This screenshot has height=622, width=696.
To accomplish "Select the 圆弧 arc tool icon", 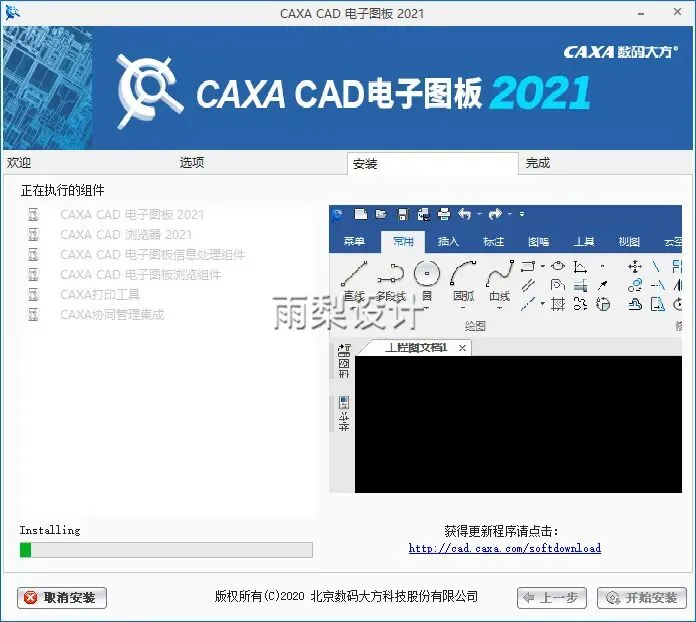I will (x=463, y=273).
